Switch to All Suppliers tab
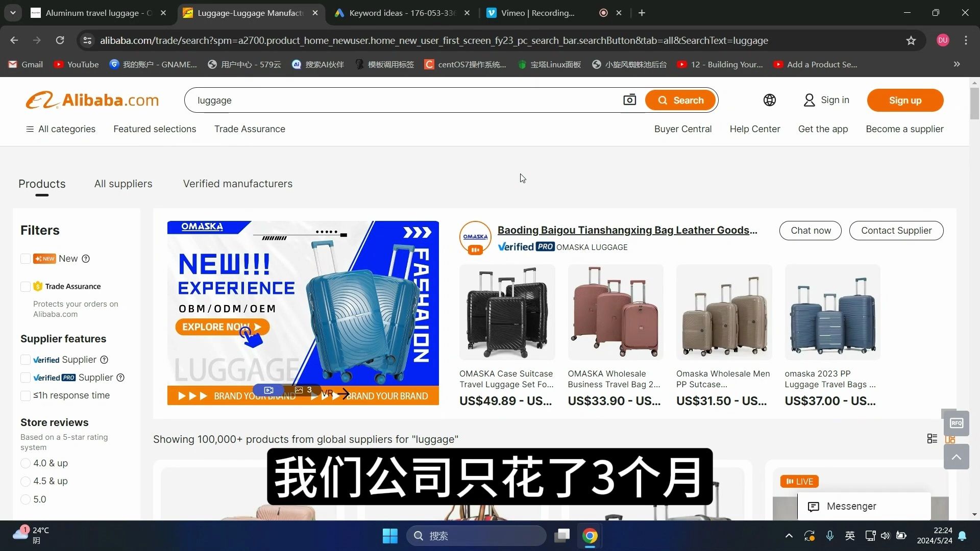This screenshot has width=980, height=551. [123, 184]
